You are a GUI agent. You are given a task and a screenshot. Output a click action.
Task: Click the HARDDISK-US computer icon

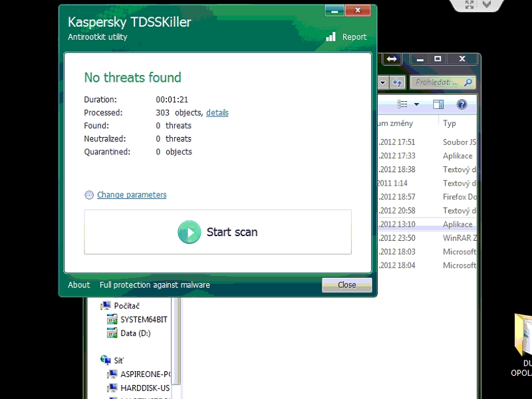click(112, 388)
